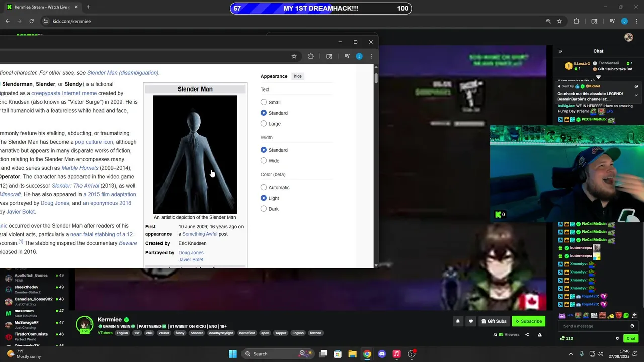Select Light color mode

[x=264, y=198]
